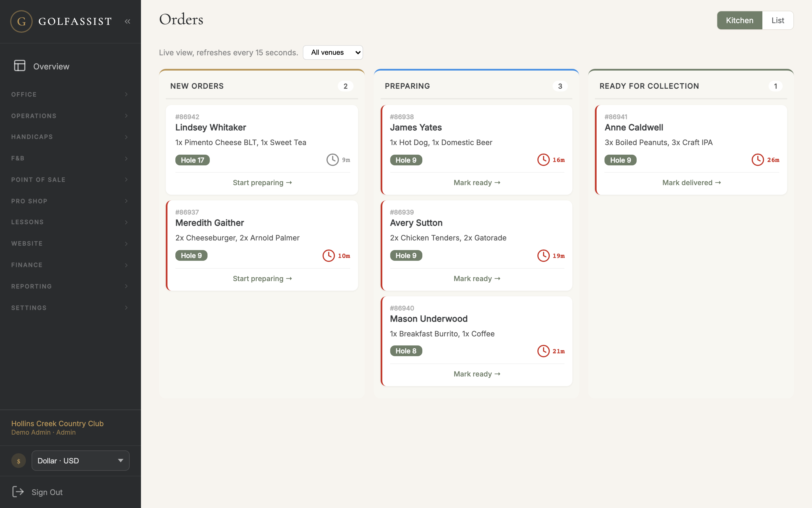Mark Avery Sutton's order ready
The width and height of the screenshot is (812, 508).
coord(477,279)
